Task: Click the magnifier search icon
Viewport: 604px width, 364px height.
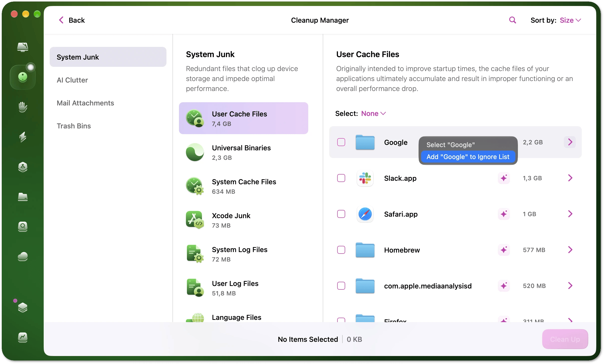Action: coord(512,20)
